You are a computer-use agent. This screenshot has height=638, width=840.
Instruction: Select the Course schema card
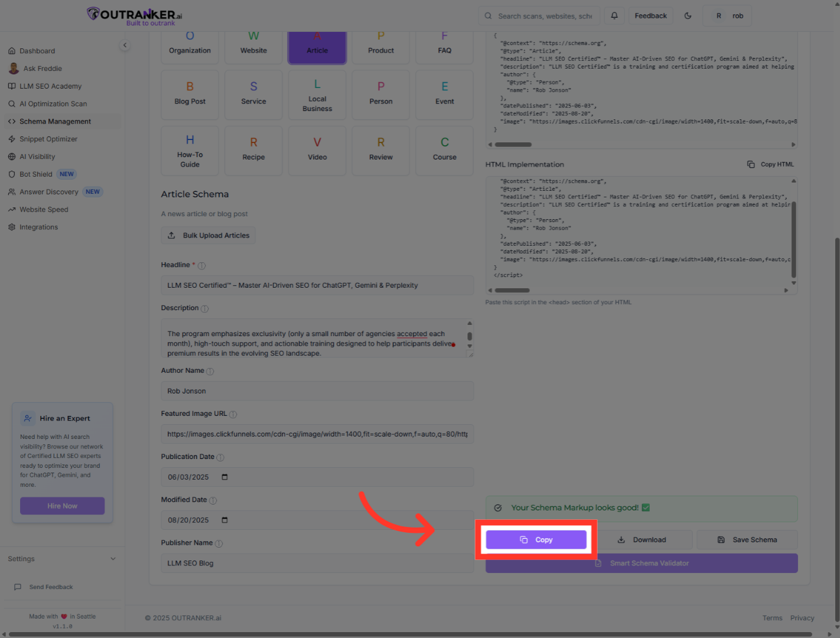click(445, 151)
